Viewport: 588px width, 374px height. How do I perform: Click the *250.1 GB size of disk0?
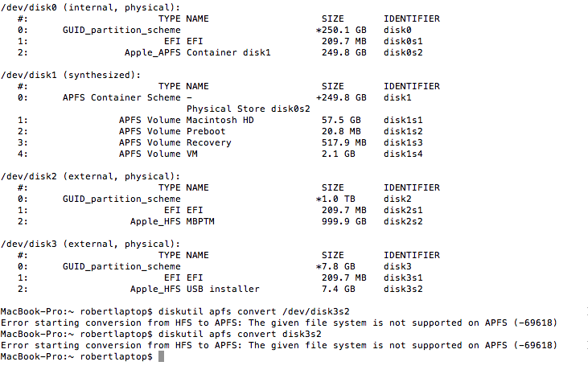click(x=341, y=30)
